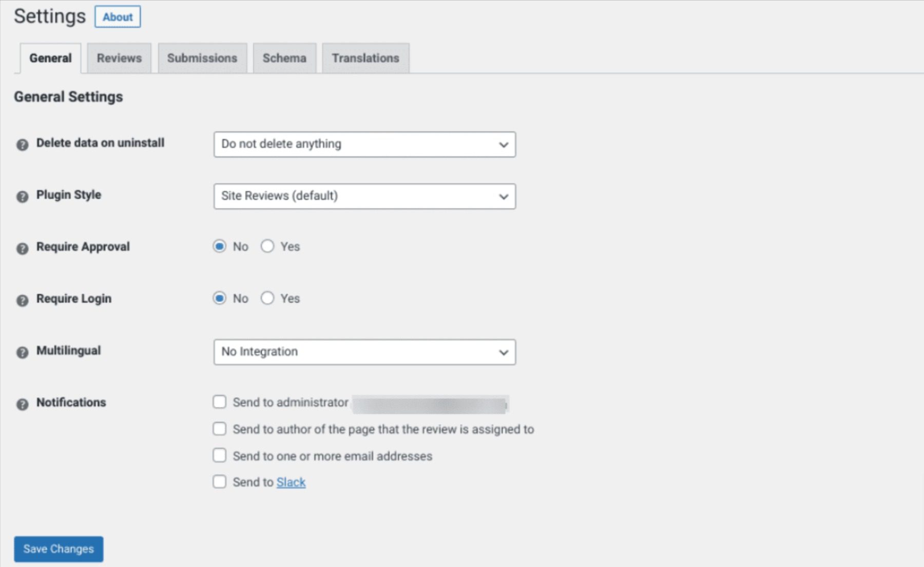Click the Save Changes button

tap(58, 549)
